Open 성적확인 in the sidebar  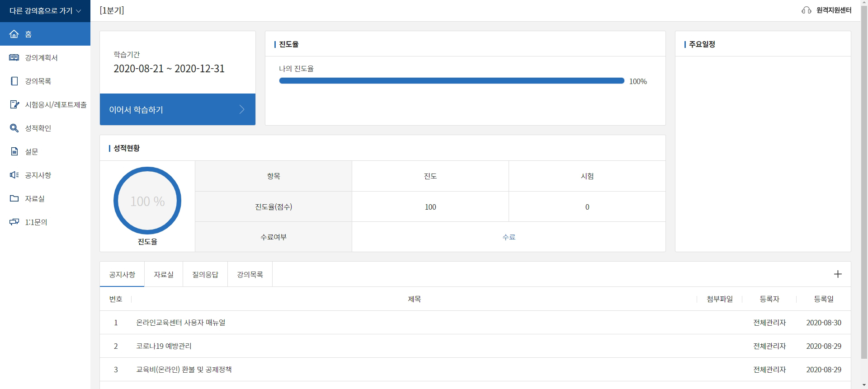[45, 128]
